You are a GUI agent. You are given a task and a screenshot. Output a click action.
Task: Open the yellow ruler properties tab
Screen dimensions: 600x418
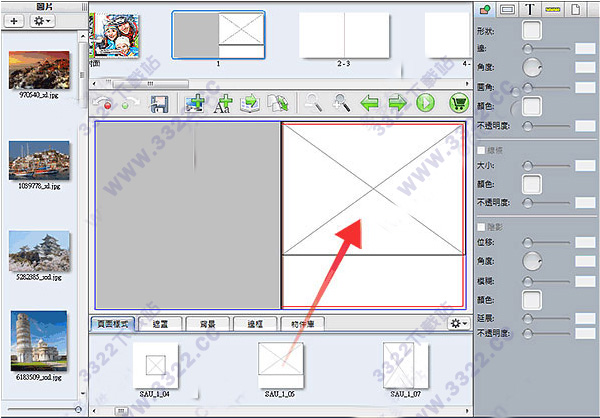(553, 9)
